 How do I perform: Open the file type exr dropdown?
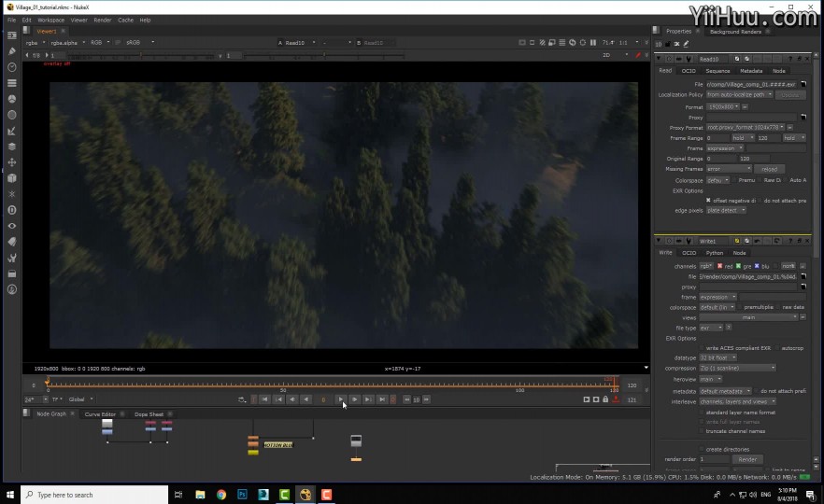tap(711, 328)
